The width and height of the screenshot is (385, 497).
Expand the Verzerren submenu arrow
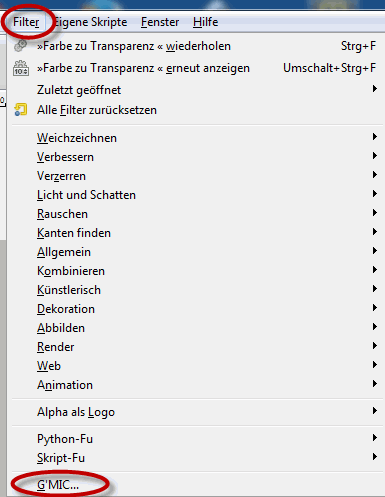375,175
